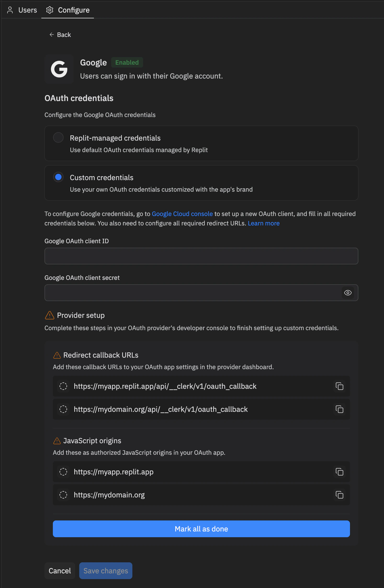This screenshot has height=588, width=384.
Task: Toggle client secret visibility eye icon
Action: click(x=348, y=293)
